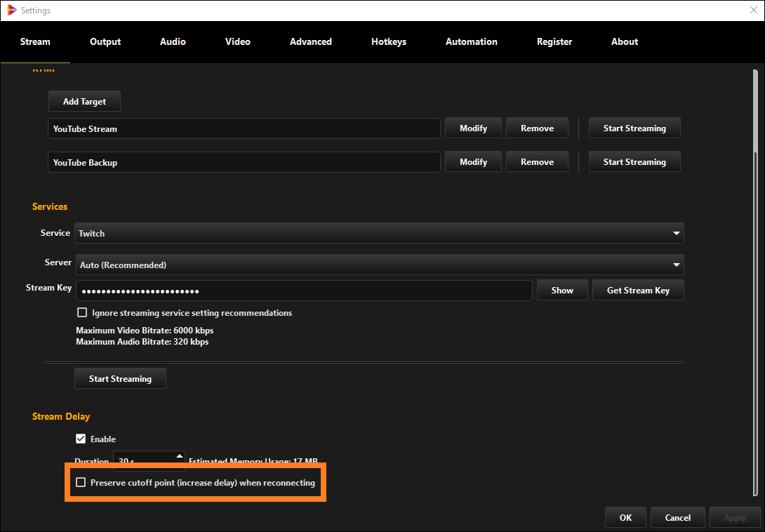Open the About tab
The width and height of the screenshot is (765, 532).
tap(625, 42)
